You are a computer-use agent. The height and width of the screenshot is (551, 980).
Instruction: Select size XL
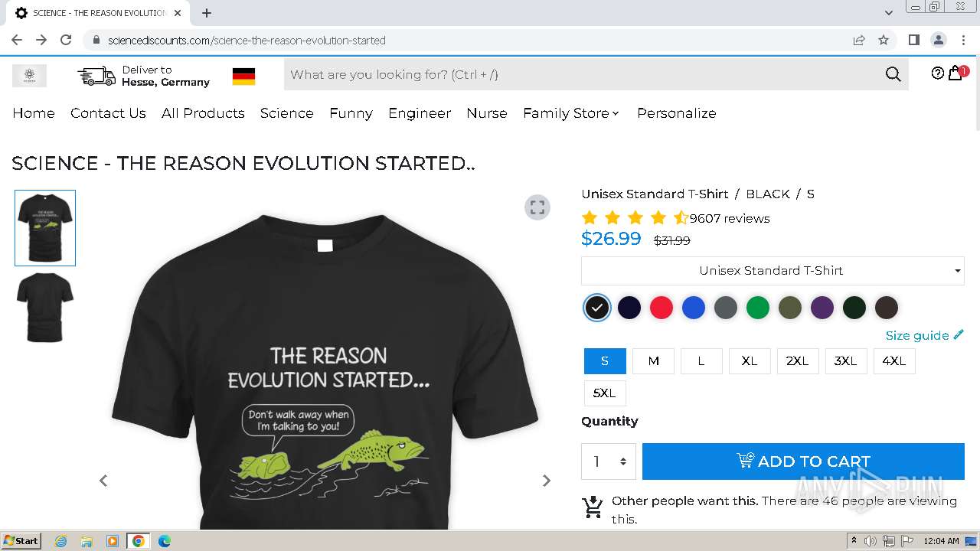point(750,361)
